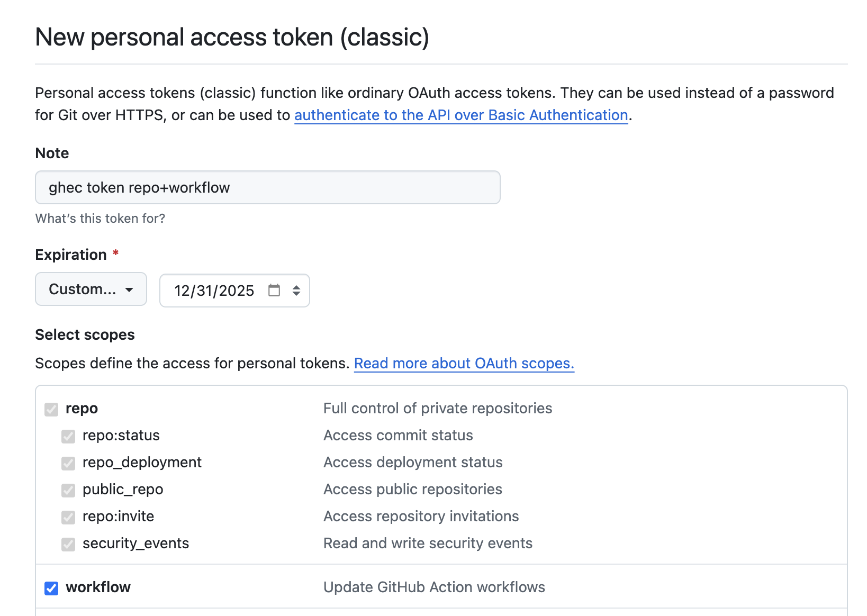Toggle the workflow scope checkbox

coord(51,588)
